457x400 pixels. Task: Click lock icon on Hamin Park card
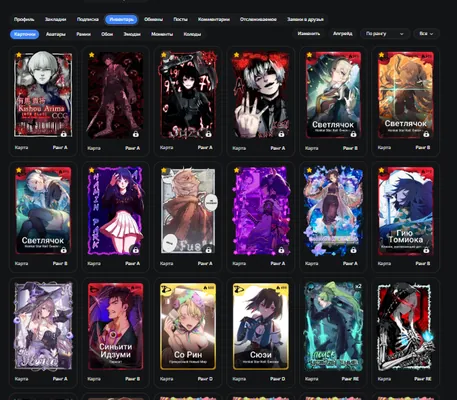[x=136, y=250]
